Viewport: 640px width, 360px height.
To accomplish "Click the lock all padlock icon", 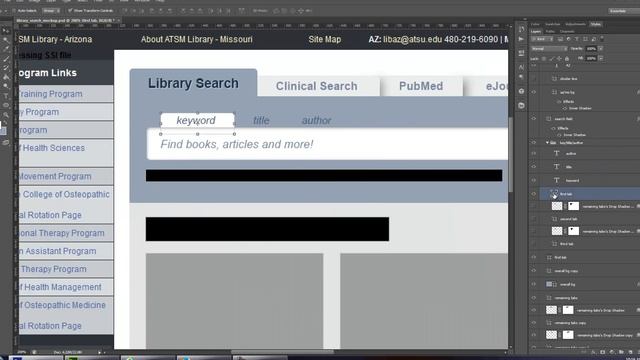I will click(567, 58).
